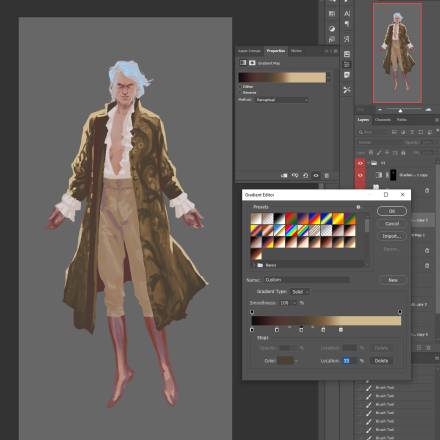Switch to the Notes tab
Image resolution: width=440 pixels, height=440 pixels.
point(296,51)
